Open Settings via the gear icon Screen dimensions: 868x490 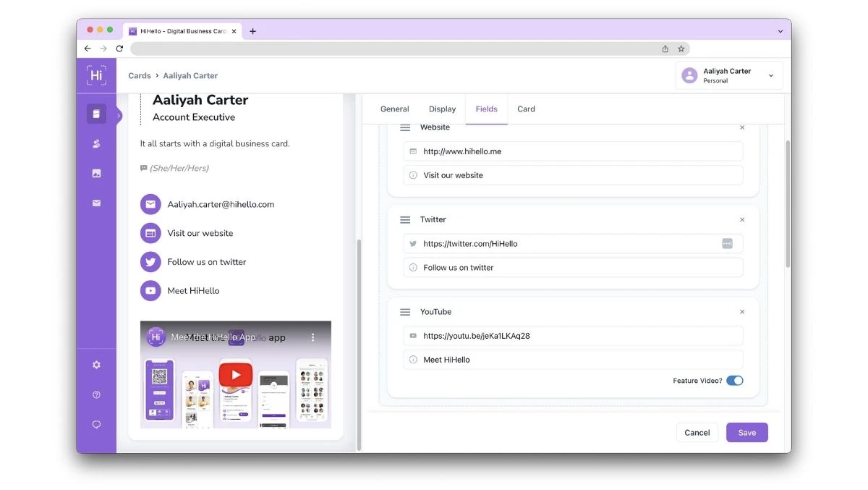[x=96, y=365]
